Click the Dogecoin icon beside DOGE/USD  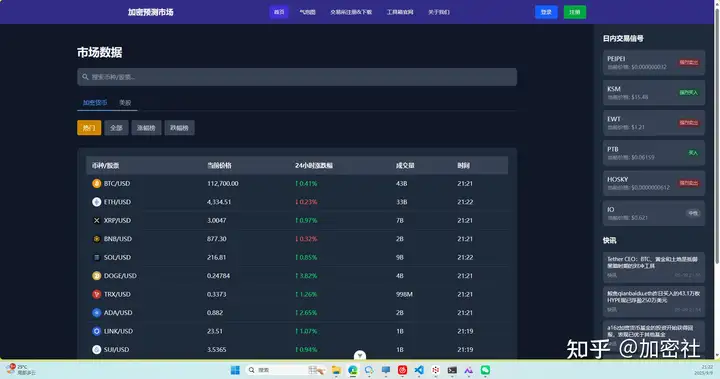pos(96,276)
